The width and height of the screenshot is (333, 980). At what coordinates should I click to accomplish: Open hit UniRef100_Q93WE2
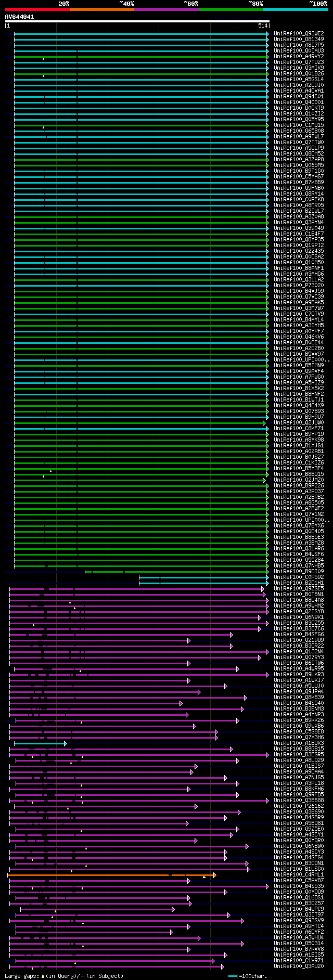(x=299, y=33)
